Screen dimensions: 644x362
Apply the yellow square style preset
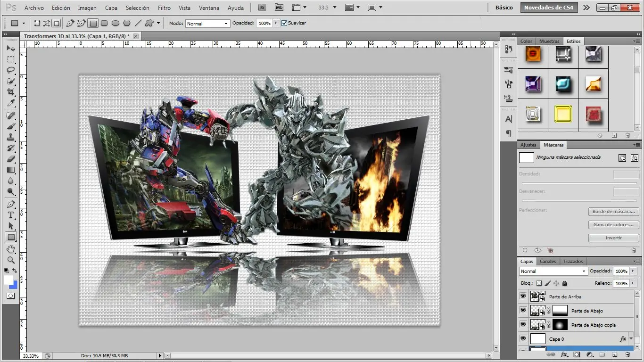(563, 114)
